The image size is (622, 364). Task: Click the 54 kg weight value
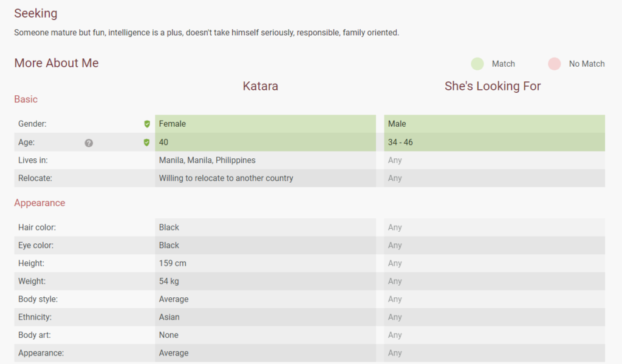coord(169,281)
